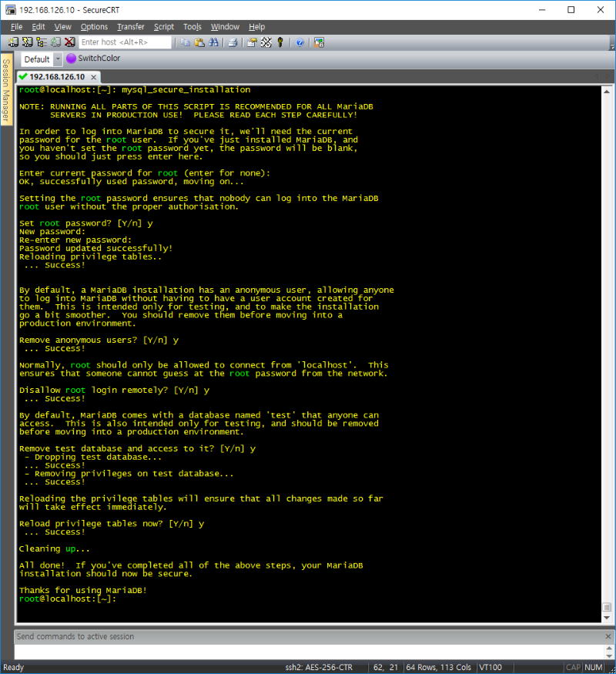Open Session Options from toolbar icon
The height and width of the screenshot is (674, 616).
click(252, 42)
